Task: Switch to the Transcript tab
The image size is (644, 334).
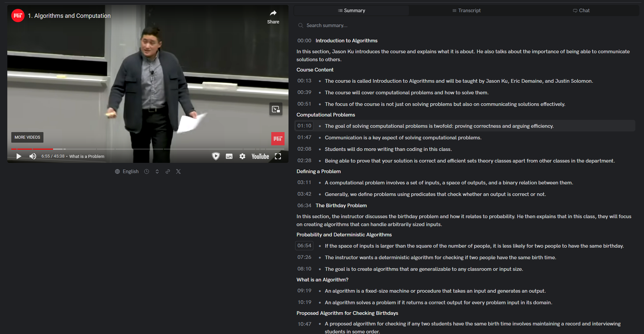Action: [466, 11]
